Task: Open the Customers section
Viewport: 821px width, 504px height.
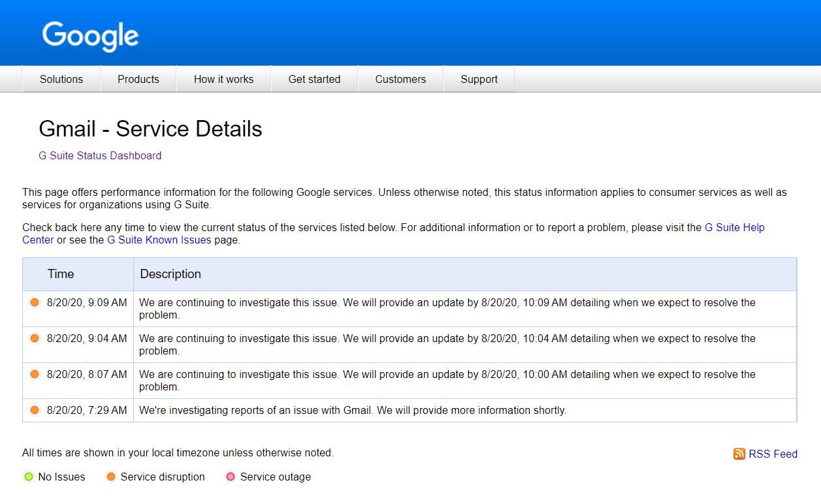Action: pyautogui.click(x=400, y=79)
